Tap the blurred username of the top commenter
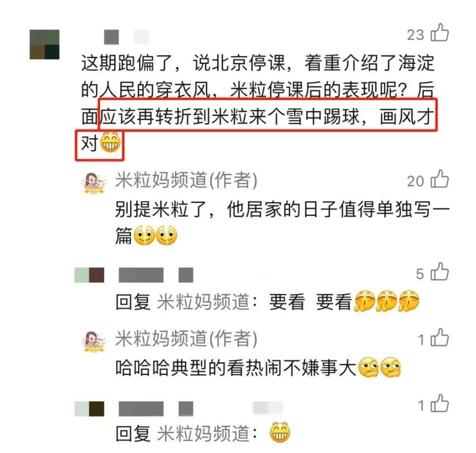The height and width of the screenshot is (453, 476). (126, 37)
